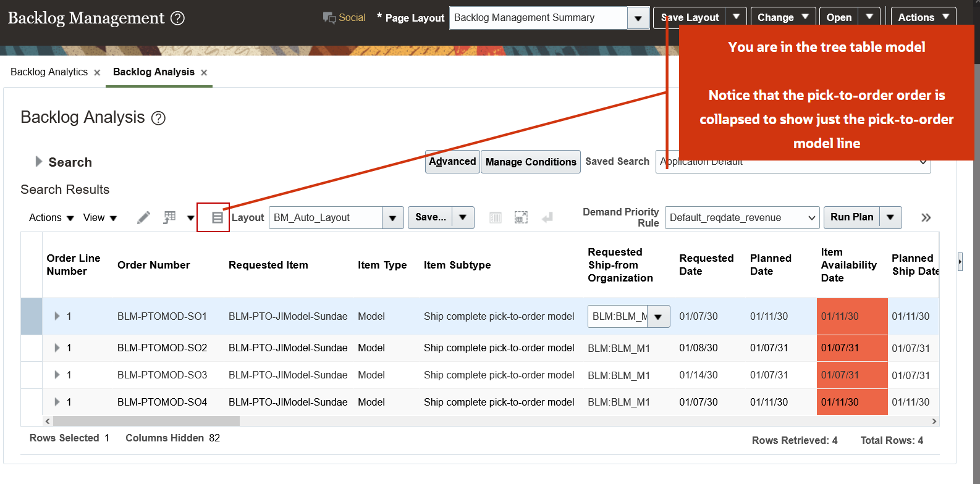
Task: Open the Layout BM_Auto_Layout dropdown arrow
Action: pyautogui.click(x=393, y=217)
